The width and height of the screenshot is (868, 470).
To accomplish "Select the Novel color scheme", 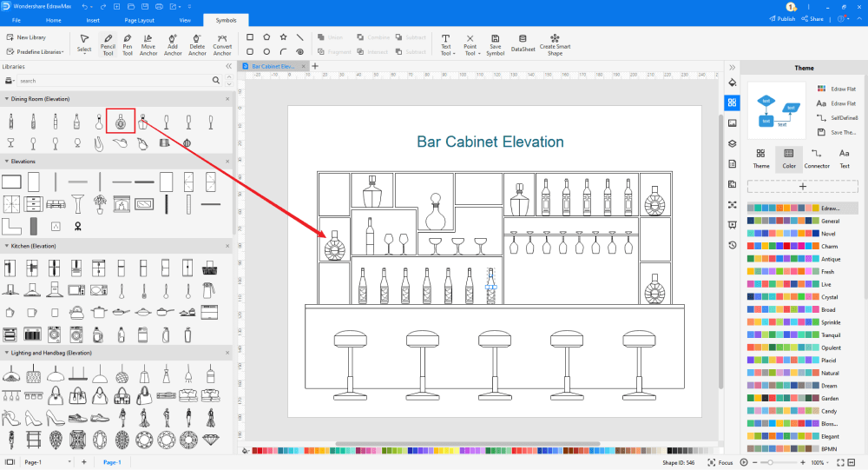I will point(801,234).
